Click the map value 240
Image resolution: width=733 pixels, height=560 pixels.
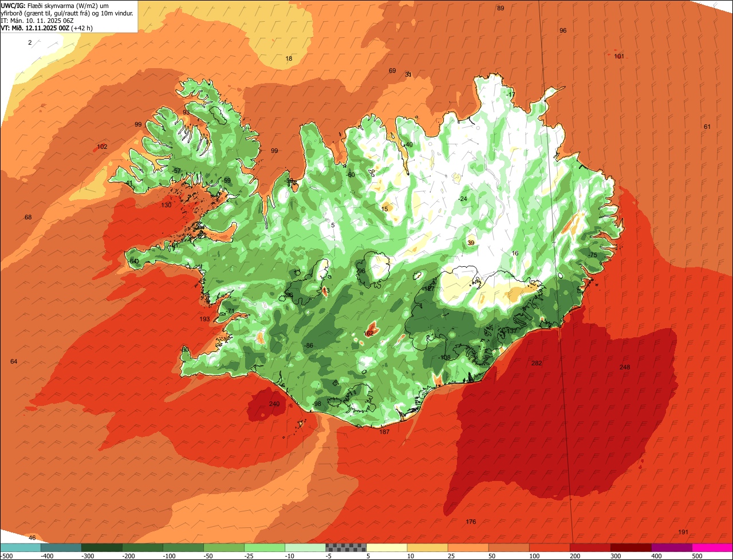[x=274, y=404]
